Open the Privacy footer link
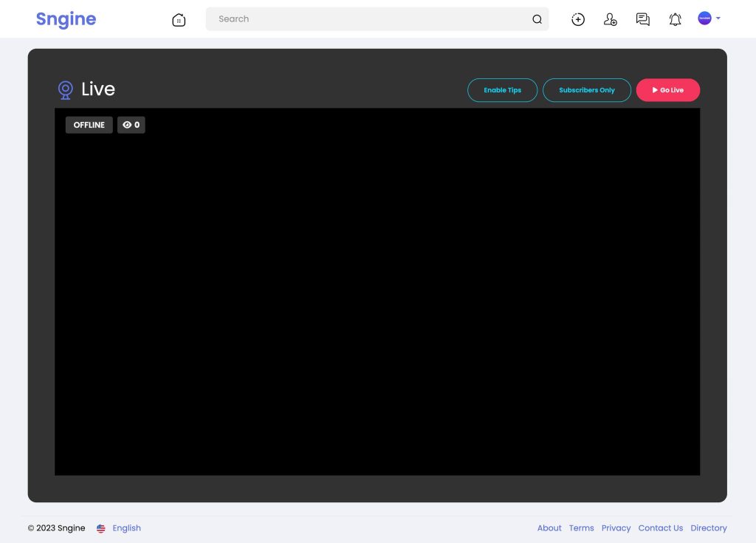Image resolution: width=756 pixels, height=543 pixels. [x=616, y=528]
